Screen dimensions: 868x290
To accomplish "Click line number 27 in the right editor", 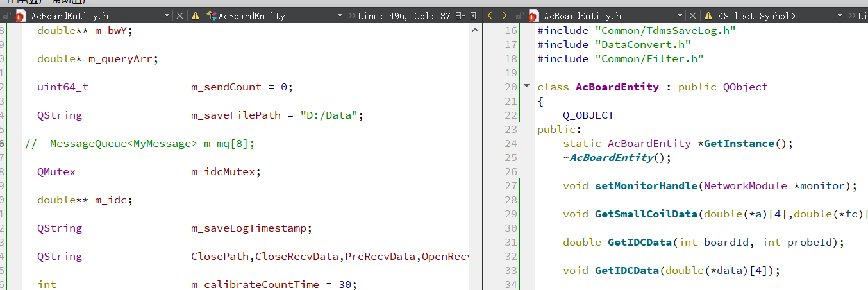I will (x=510, y=186).
